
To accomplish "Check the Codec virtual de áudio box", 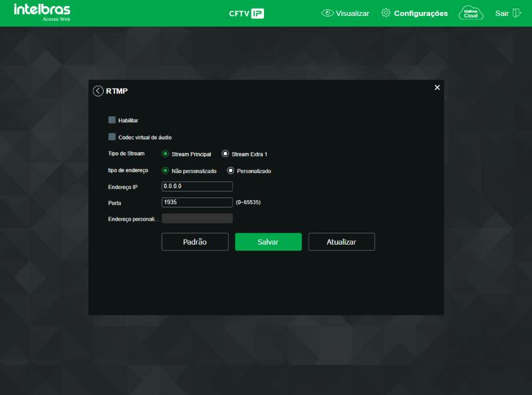I will click(112, 137).
